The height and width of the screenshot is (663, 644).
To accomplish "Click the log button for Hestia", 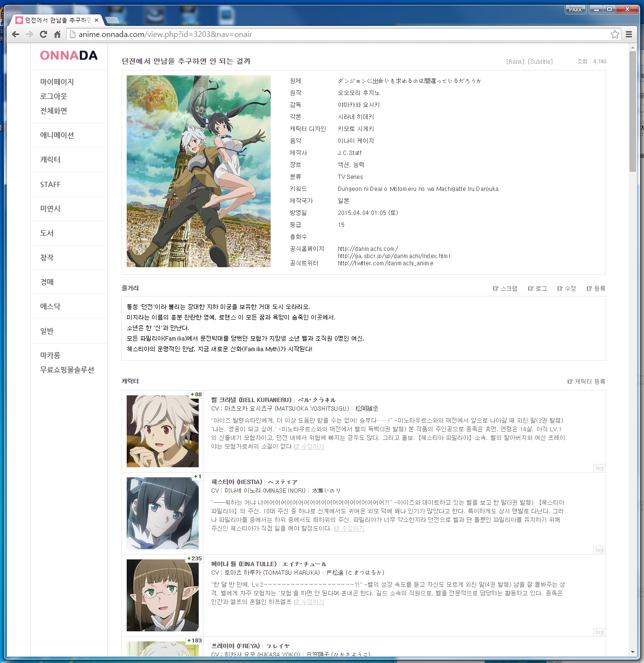I will pyautogui.click(x=599, y=550).
